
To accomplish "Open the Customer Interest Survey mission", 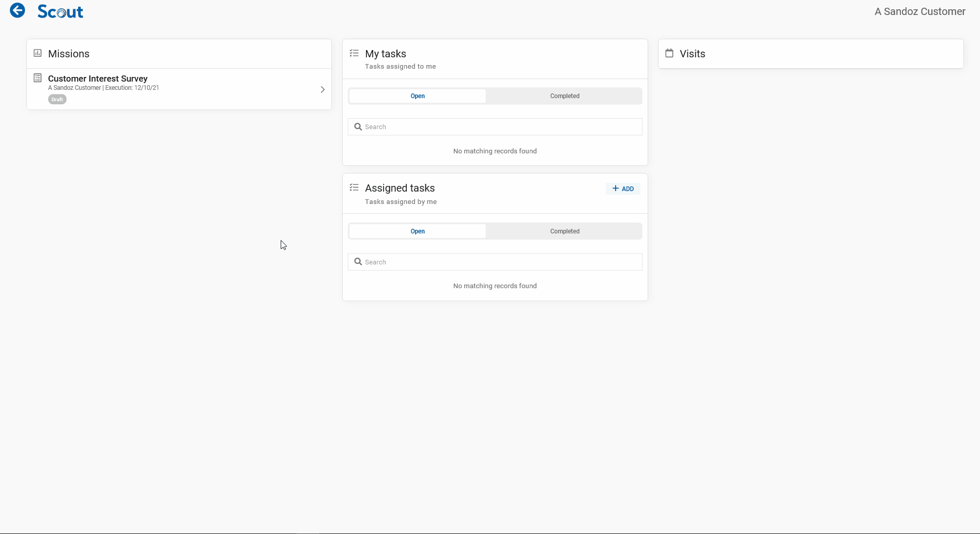I will pyautogui.click(x=98, y=78).
